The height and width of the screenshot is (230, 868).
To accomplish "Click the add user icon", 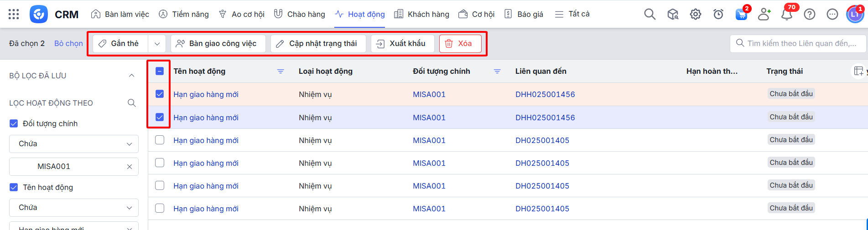I will point(764,14).
